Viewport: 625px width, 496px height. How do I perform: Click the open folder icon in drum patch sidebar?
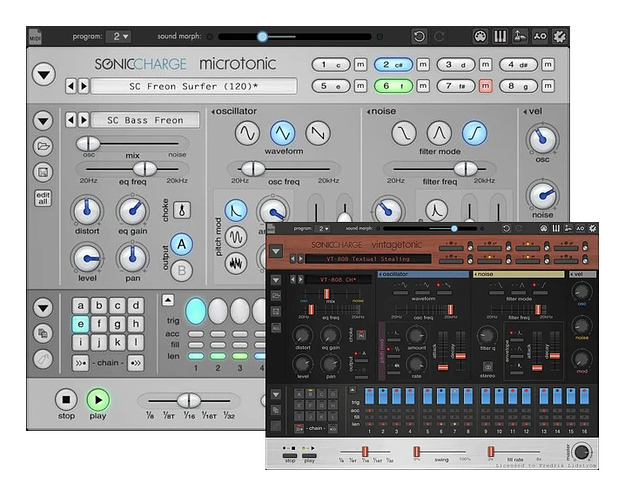coord(43,146)
